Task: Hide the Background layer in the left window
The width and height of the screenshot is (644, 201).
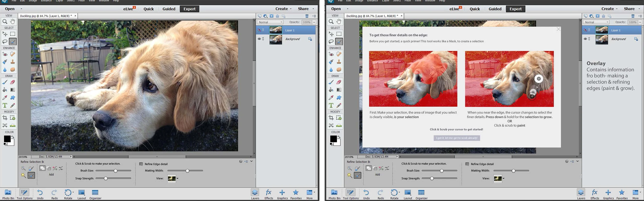Action: [x=259, y=39]
